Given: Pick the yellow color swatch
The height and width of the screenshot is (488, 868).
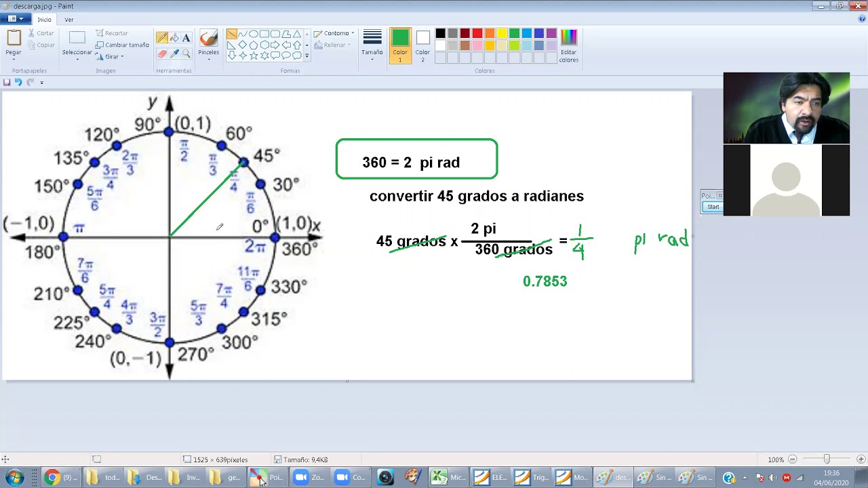Looking at the screenshot, I should coord(502,34).
